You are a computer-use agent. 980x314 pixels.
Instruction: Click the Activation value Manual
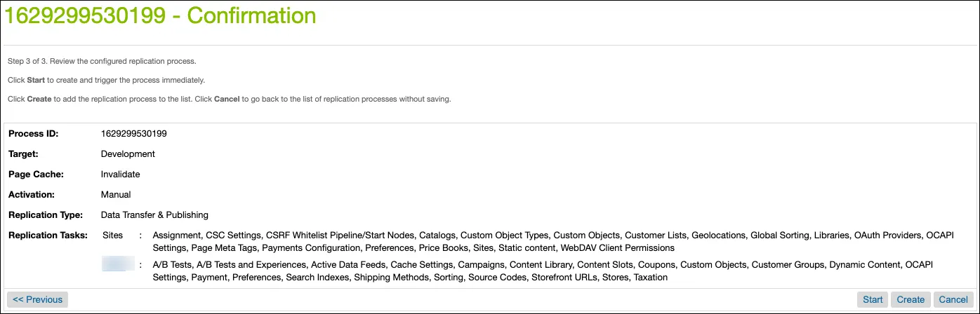pos(116,195)
